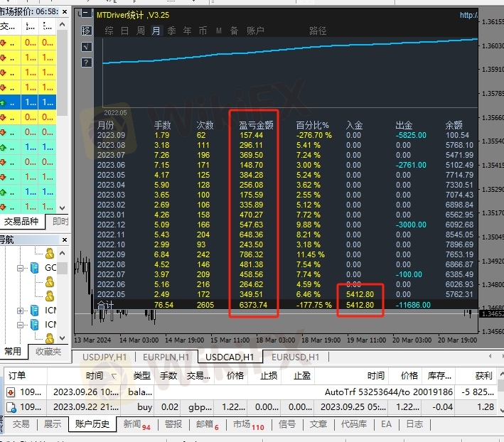Click total profit value 6373.74
This screenshot has width=504, height=442.
pyautogui.click(x=253, y=305)
